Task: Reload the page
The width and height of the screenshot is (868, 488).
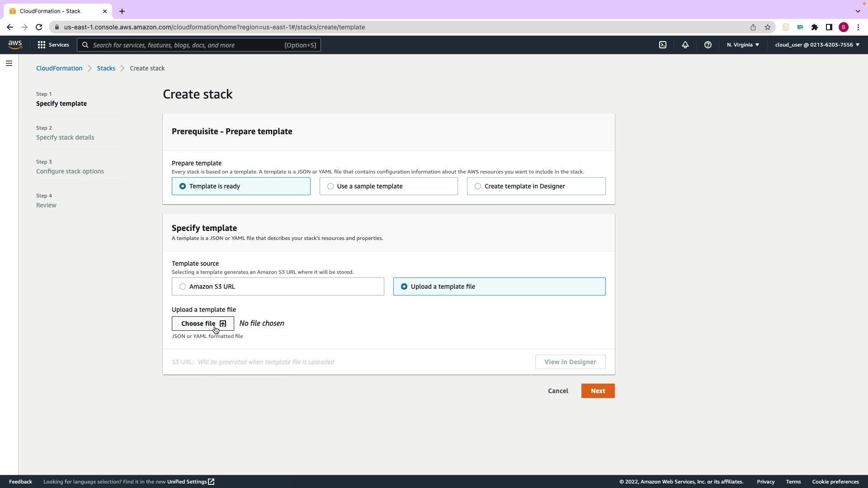Action: [x=39, y=27]
